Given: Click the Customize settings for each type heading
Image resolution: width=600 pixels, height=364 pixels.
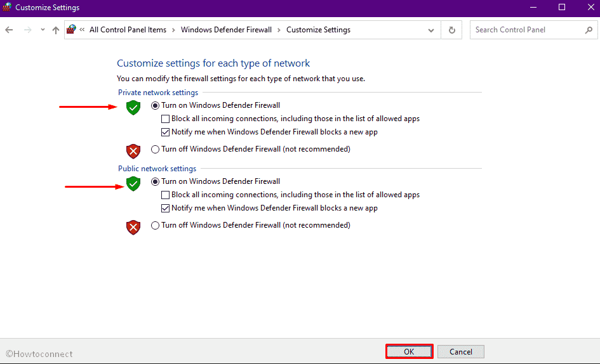Looking at the screenshot, I should pyautogui.click(x=213, y=63).
